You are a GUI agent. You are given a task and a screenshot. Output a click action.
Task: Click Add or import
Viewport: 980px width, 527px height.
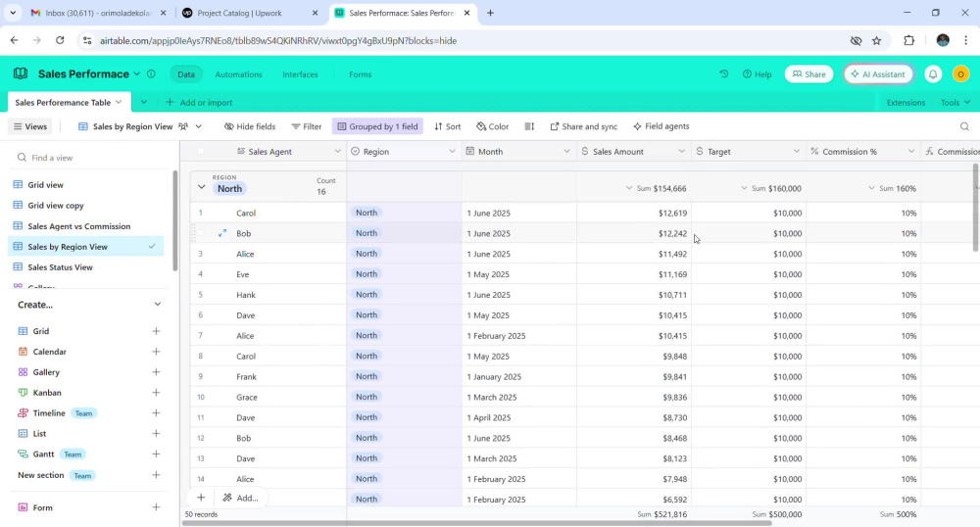click(199, 103)
